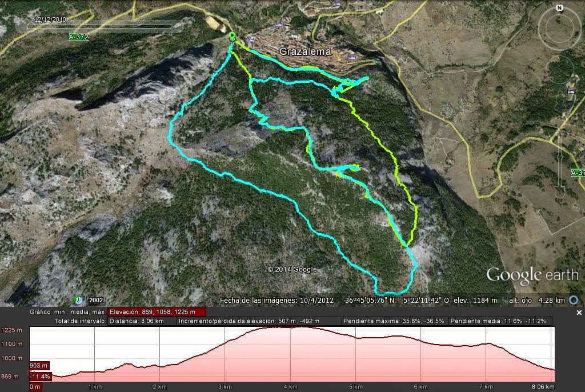Click the streaming status indicator icon
The image size is (585, 392).
coord(574,300)
